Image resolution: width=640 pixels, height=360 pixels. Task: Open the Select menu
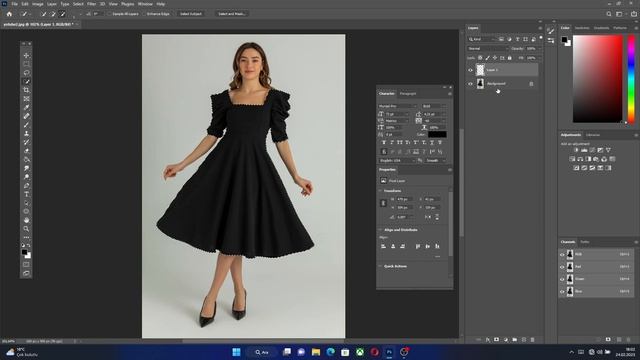click(78, 4)
